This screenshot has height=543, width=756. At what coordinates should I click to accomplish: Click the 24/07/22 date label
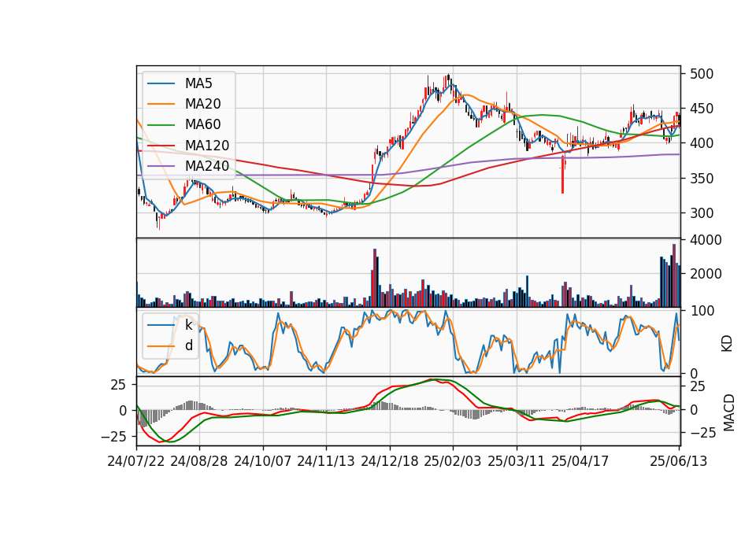(136, 461)
